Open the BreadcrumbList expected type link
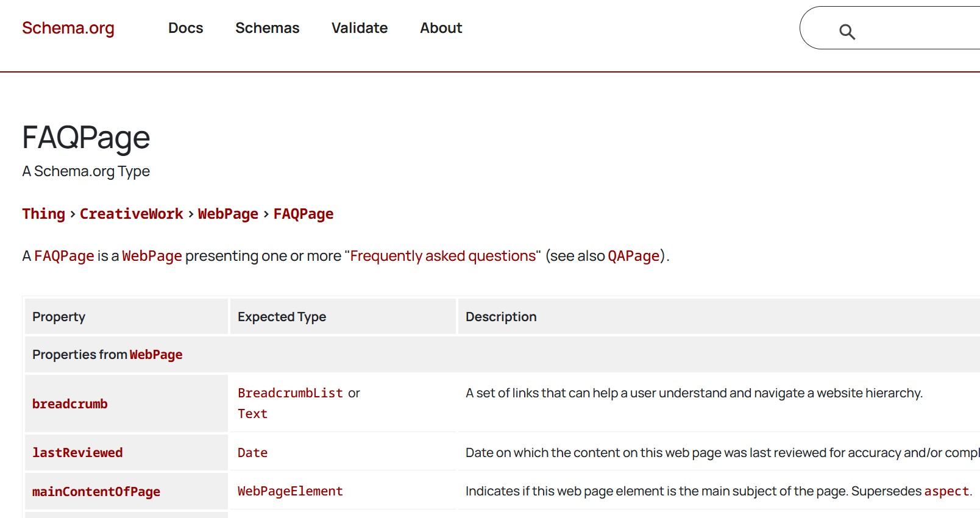This screenshot has width=980, height=518. (290, 393)
